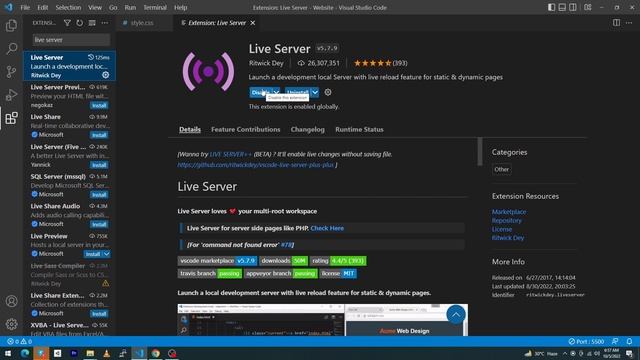Click the Live Server list item gear
Viewport: 640px width, 360px height.
[106, 75]
